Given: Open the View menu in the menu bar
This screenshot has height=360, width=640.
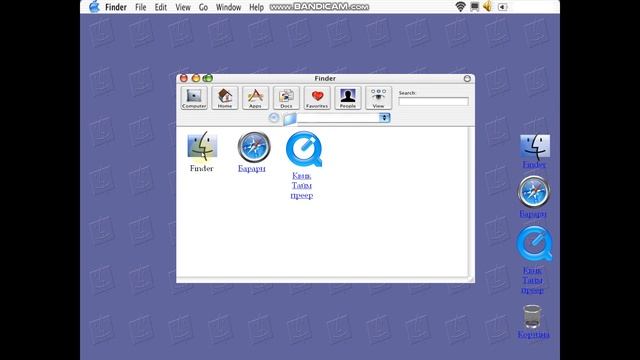Looking at the screenshot, I should tap(183, 7).
